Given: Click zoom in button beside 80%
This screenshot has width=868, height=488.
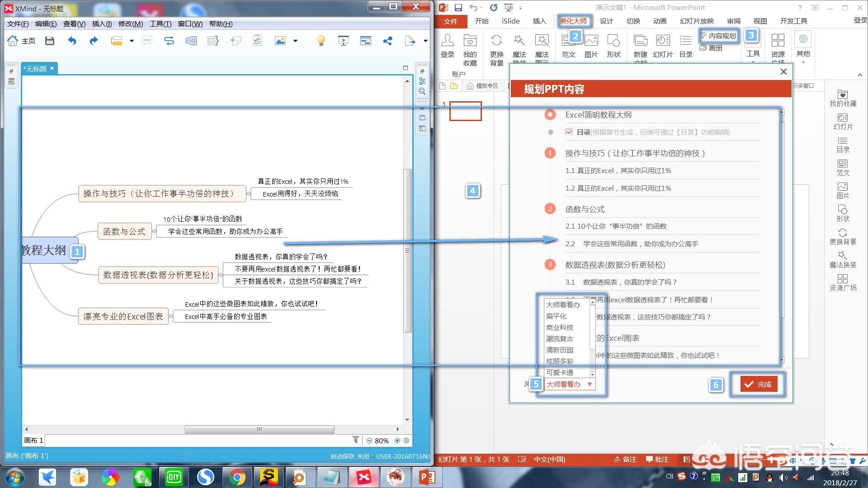Looking at the screenshot, I should tap(397, 441).
